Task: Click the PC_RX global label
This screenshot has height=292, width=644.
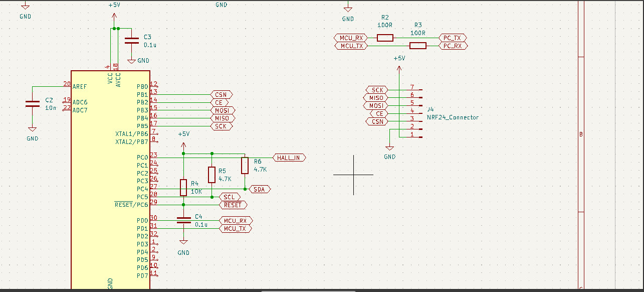Action: pos(453,46)
